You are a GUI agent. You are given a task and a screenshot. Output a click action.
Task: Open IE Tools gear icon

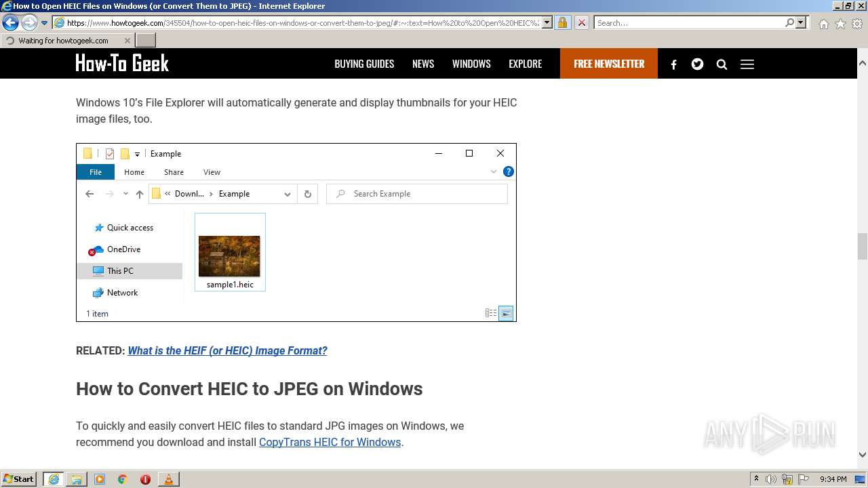[857, 24]
